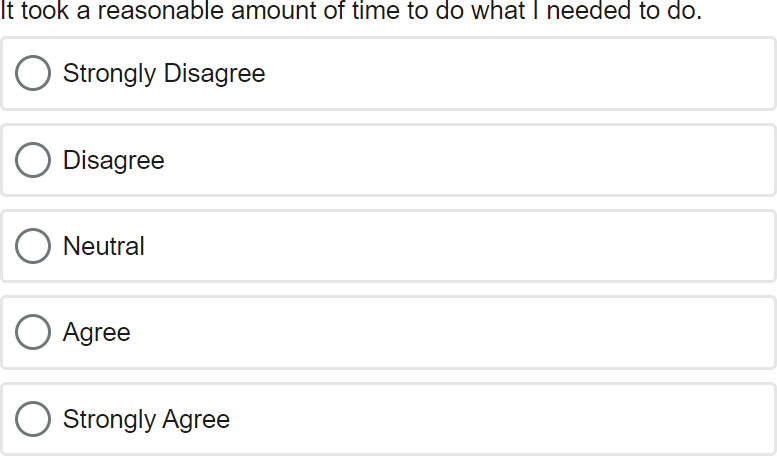Mark the Strongly Agree radio button
777x456 pixels.
(33, 419)
